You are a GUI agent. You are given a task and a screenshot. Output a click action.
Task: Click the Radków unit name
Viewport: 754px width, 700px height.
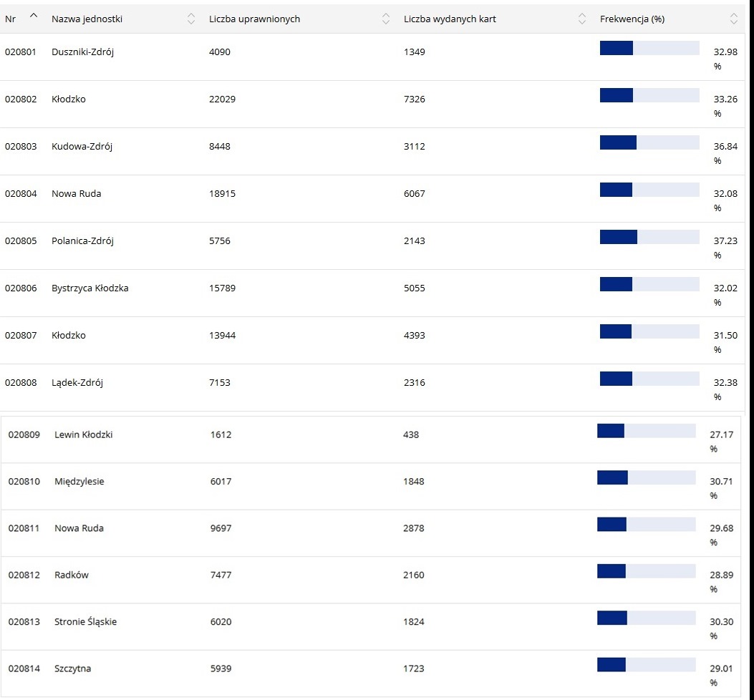pos(72,575)
